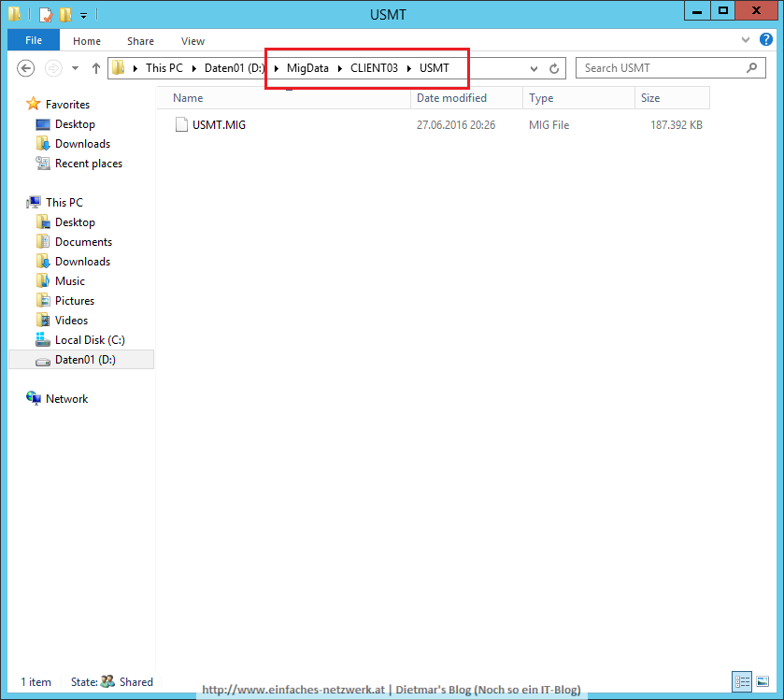Open Downloads under Favorites
The width and height of the screenshot is (784, 700).
tap(82, 144)
